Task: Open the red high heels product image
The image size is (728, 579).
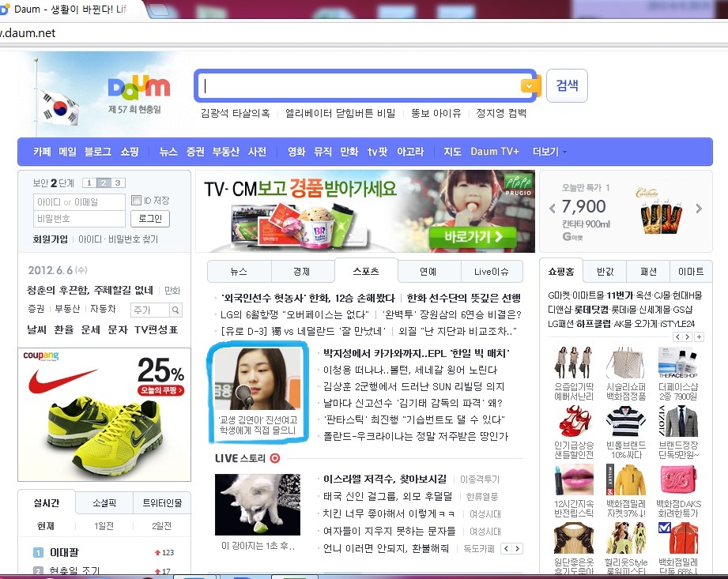Action: pyautogui.click(x=575, y=422)
